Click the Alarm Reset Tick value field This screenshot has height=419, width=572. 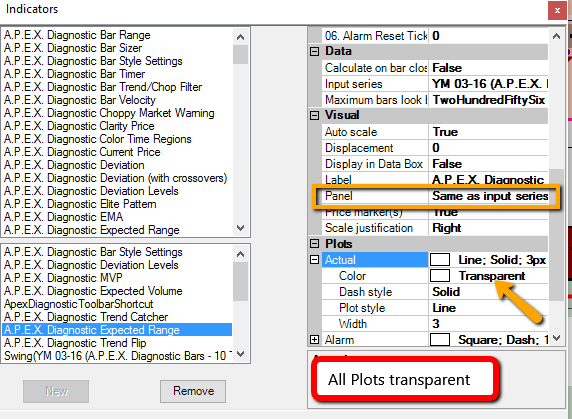click(x=488, y=36)
